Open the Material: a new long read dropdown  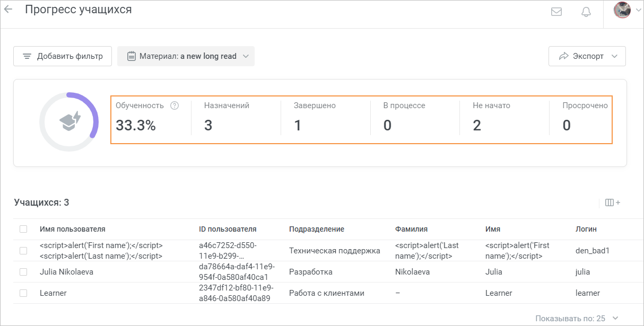[x=186, y=56]
